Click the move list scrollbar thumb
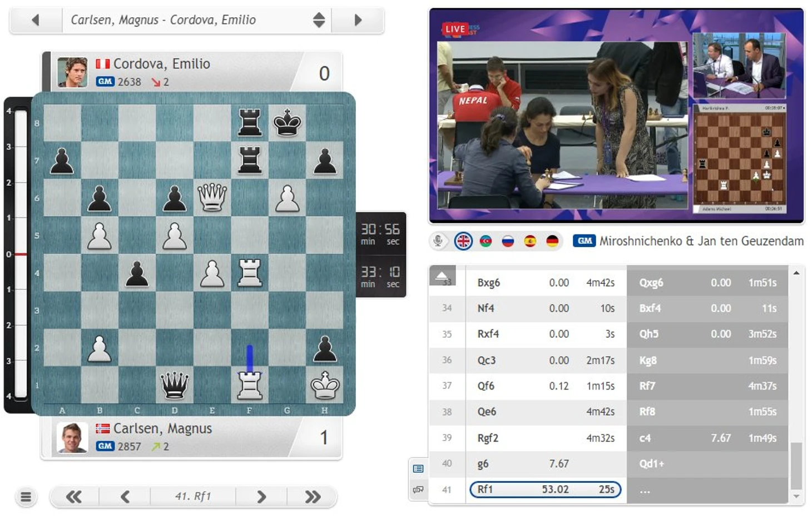 pos(796,466)
